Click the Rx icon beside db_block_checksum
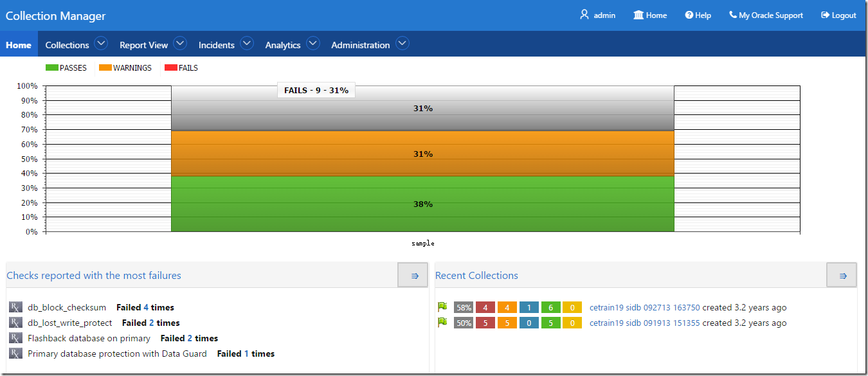Viewport: 868px width, 376px height. click(16, 307)
